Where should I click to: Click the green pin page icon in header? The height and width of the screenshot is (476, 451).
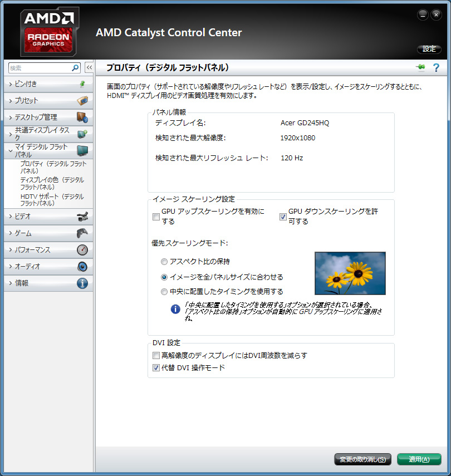(x=420, y=67)
